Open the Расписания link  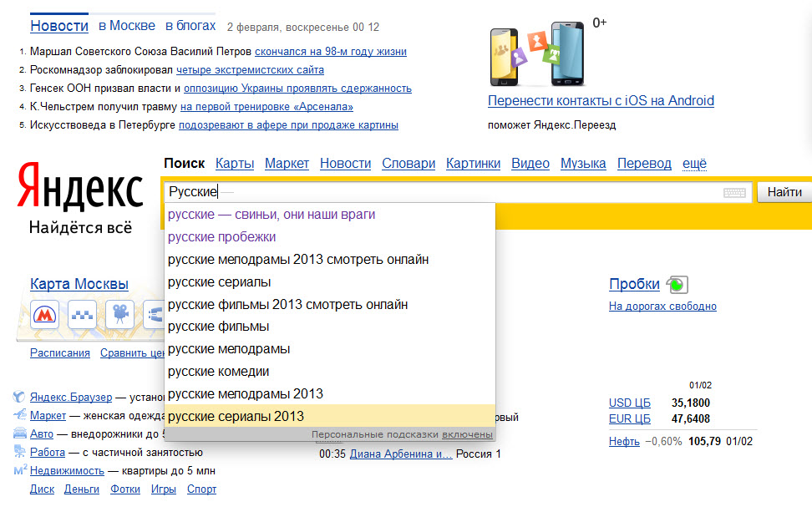click(60, 353)
